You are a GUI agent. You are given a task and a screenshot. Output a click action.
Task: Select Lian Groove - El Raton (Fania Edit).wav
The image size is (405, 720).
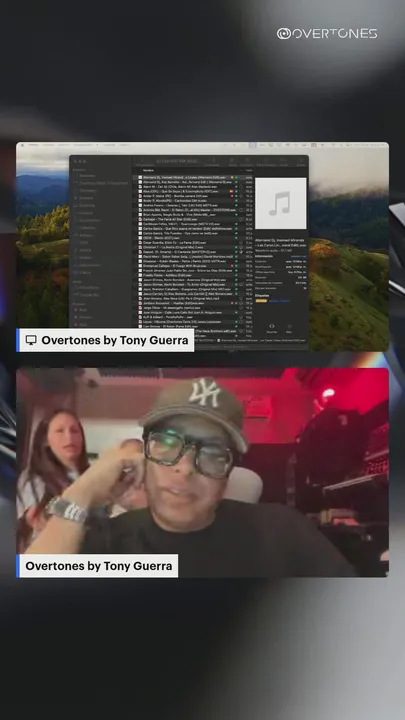(195, 326)
